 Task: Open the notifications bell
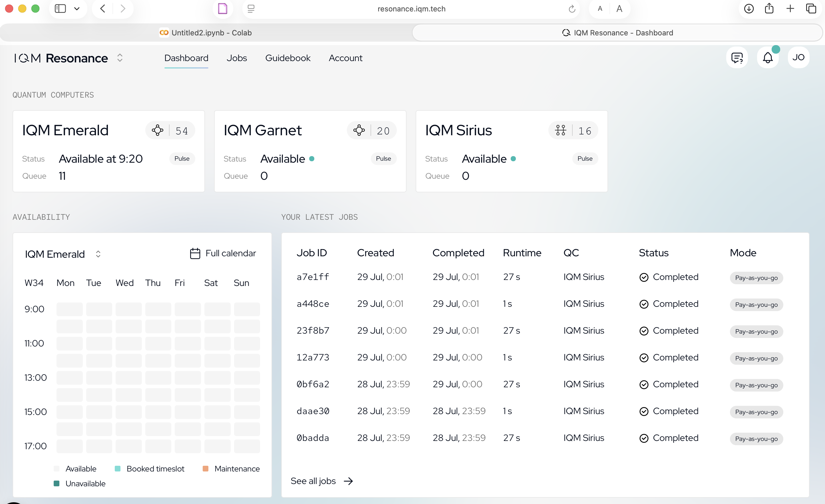pos(768,58)
